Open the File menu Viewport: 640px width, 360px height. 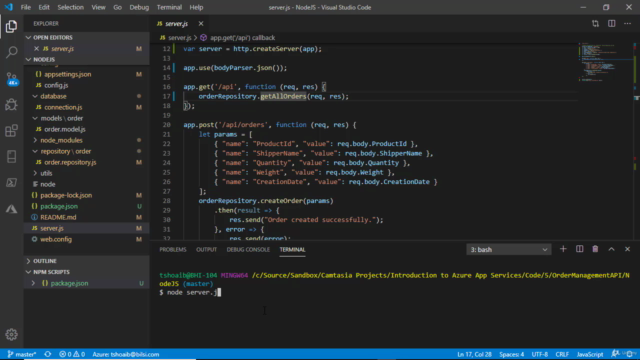26,7
